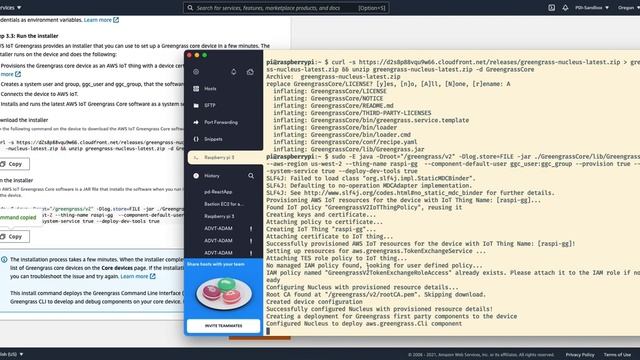Expand the Oregon region dropdown
Screen dimensions: 640x360
(x=629, y=8)
